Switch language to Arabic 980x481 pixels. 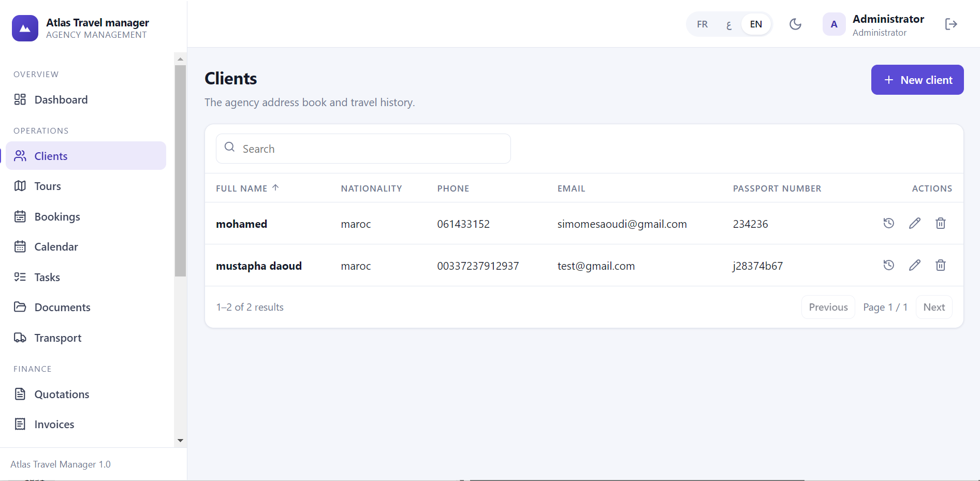click(729, 24)
